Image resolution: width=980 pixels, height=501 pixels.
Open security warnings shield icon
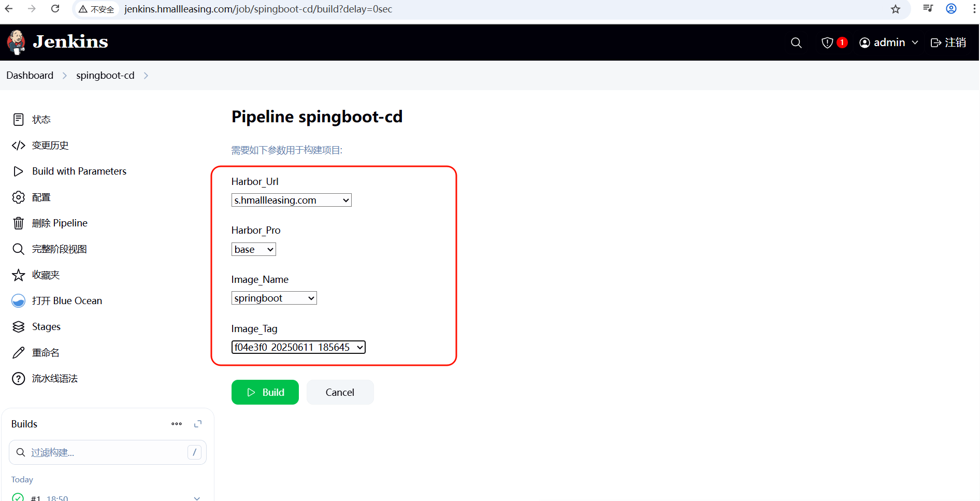(x=827, y=42)
